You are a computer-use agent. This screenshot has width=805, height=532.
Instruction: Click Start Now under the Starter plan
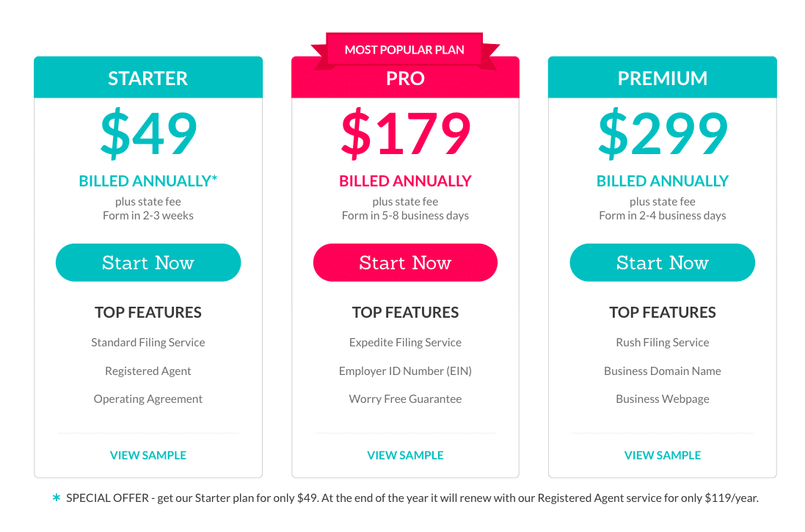click(147, 263)
